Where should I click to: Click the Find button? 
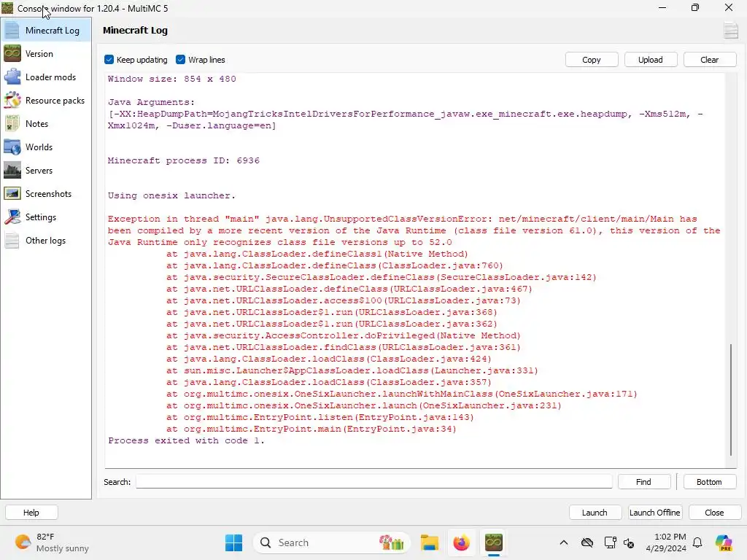click(644, 481)
